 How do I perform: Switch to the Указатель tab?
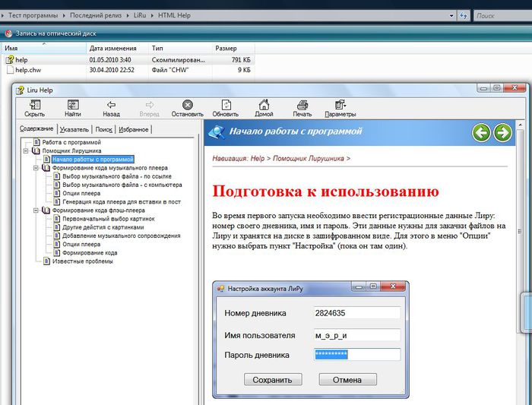(x=74, y=130)
